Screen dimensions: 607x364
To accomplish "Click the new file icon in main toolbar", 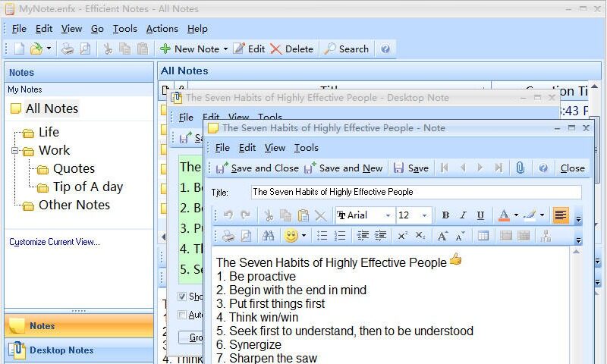I will (x=19, y=49).
